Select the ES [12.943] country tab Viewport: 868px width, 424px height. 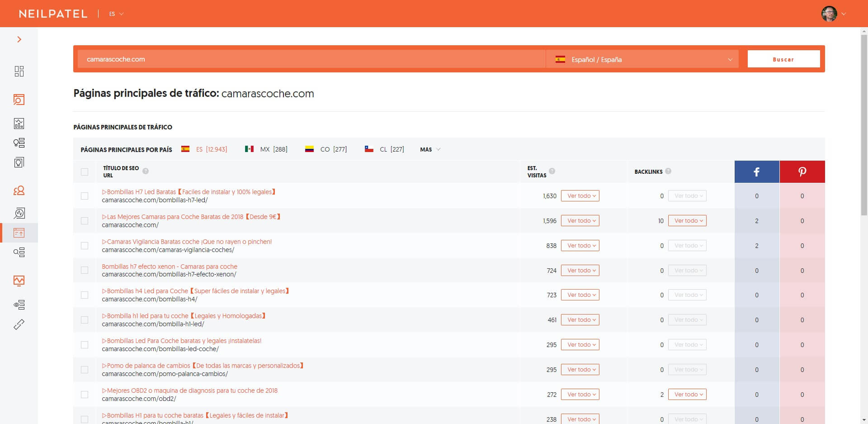pyautogui.click(x=204, y=149)
